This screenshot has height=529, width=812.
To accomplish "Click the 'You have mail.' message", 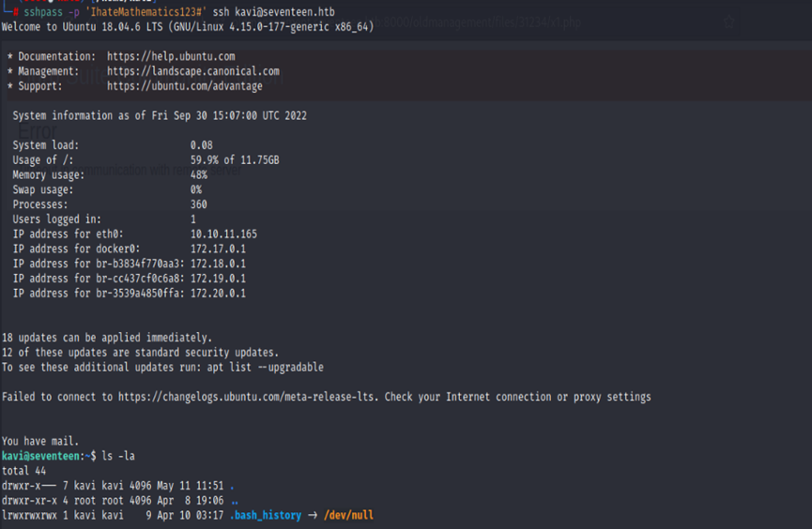I will click(x=38, y=441).
